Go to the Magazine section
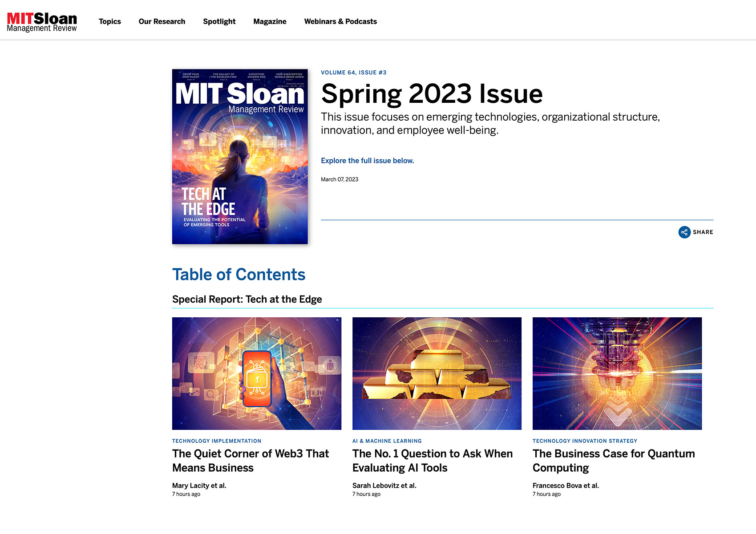The width and height of the screenshot is (756, 534). [x=270, y=21]
